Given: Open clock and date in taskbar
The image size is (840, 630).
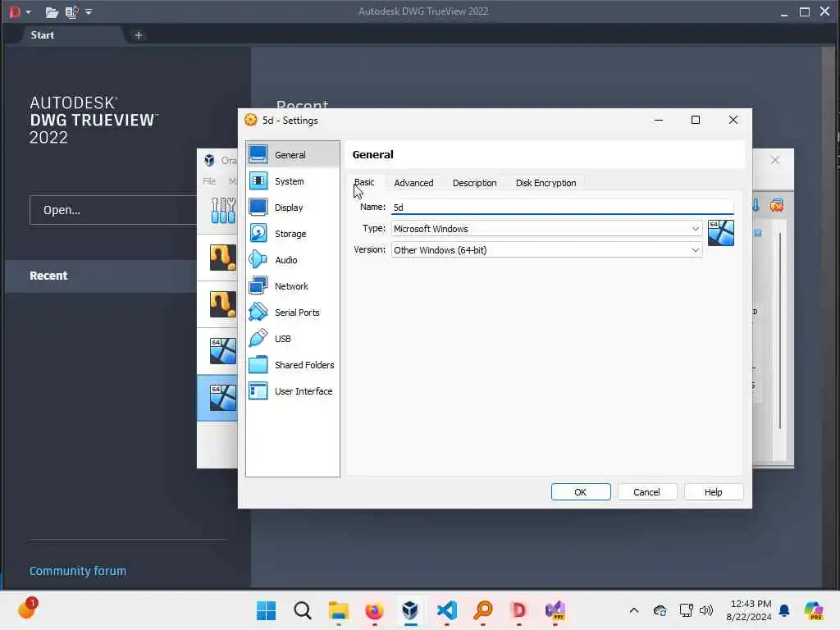Looking at the screenshot, I should [x=749, y=610].
